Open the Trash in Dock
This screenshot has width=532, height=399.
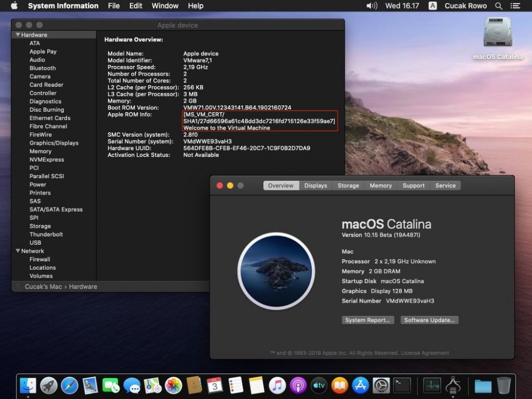[x=504, y=386]
